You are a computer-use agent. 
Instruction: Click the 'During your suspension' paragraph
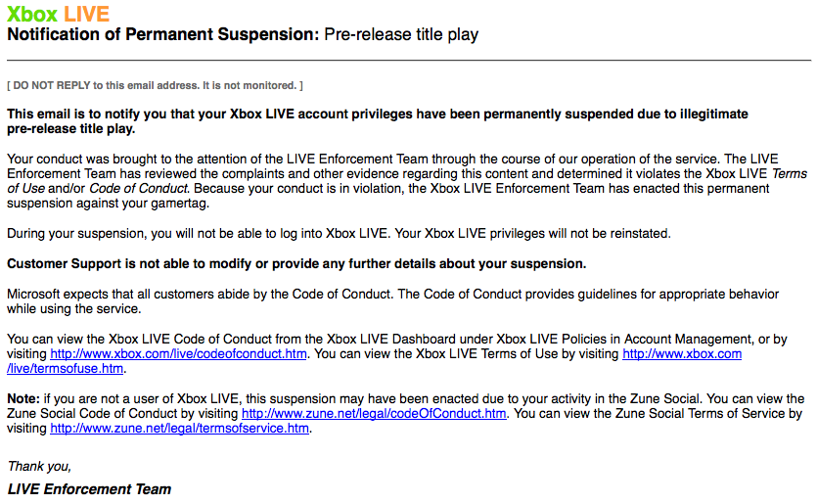(339, 234)
